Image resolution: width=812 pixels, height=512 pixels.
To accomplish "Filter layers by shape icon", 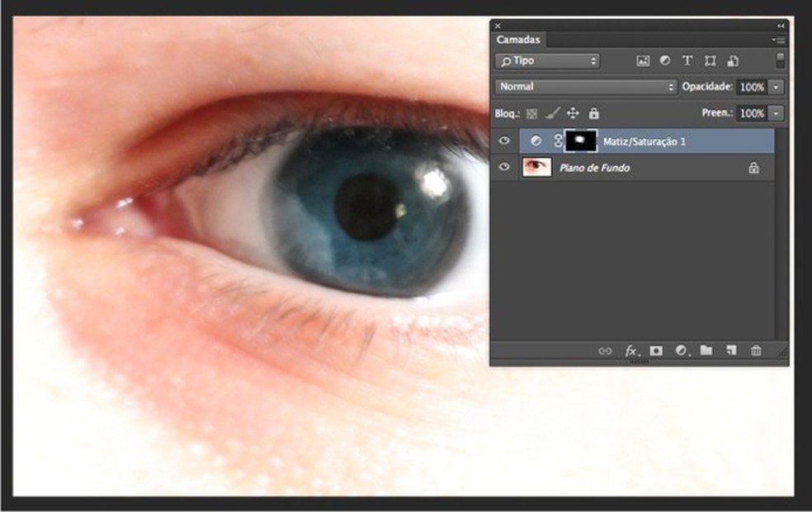I will point(710,61).
